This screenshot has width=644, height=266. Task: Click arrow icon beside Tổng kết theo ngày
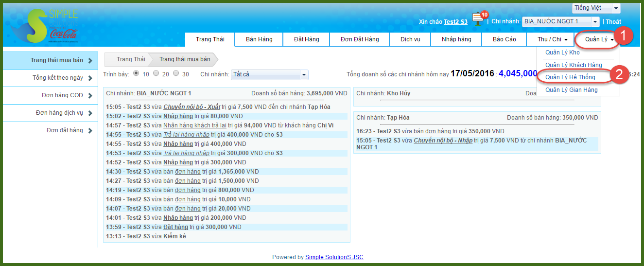click(x=90, y=78)
